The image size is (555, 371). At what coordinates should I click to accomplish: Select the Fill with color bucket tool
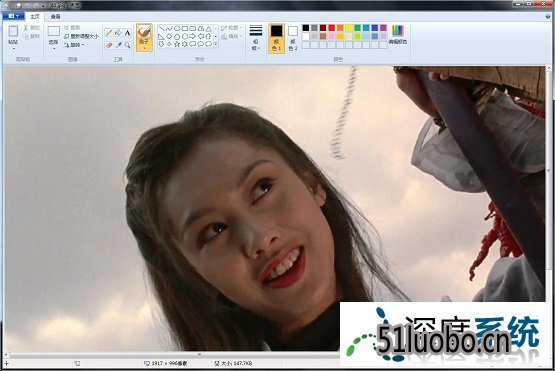pyautogui.click(x=118, y=33)
